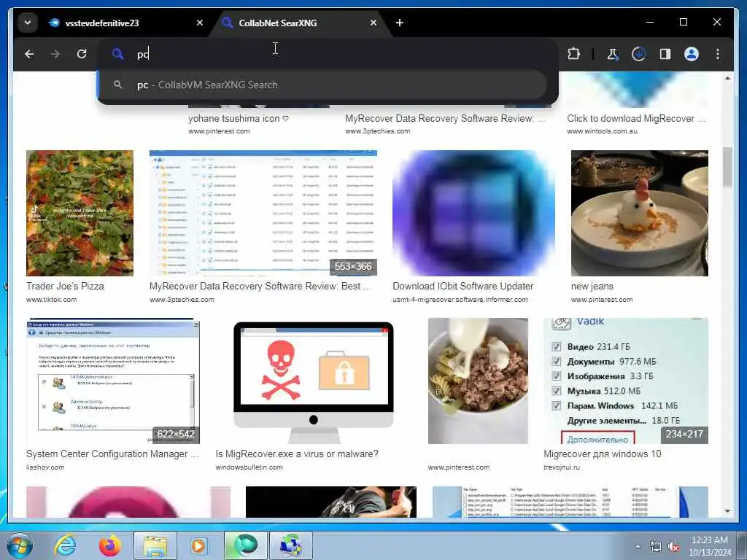Launch Internet Explorer from the taskbar

point(65,545)
